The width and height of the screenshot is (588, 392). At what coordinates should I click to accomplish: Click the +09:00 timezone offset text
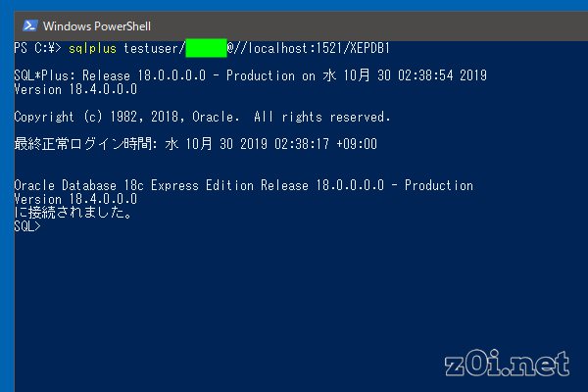(357, 144)
